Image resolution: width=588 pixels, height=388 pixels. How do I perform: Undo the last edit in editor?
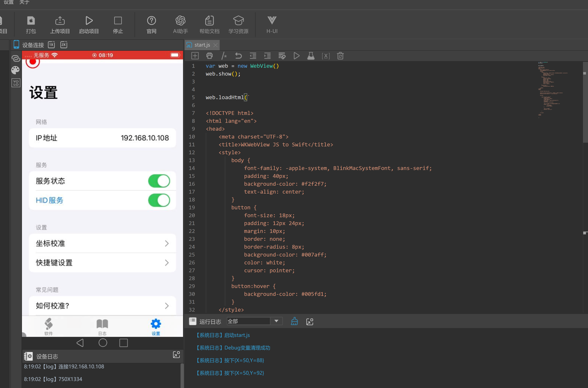[239, 56]
